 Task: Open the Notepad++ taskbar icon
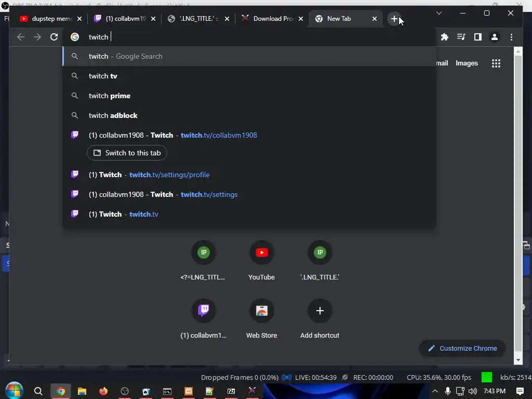coord(210,391)
